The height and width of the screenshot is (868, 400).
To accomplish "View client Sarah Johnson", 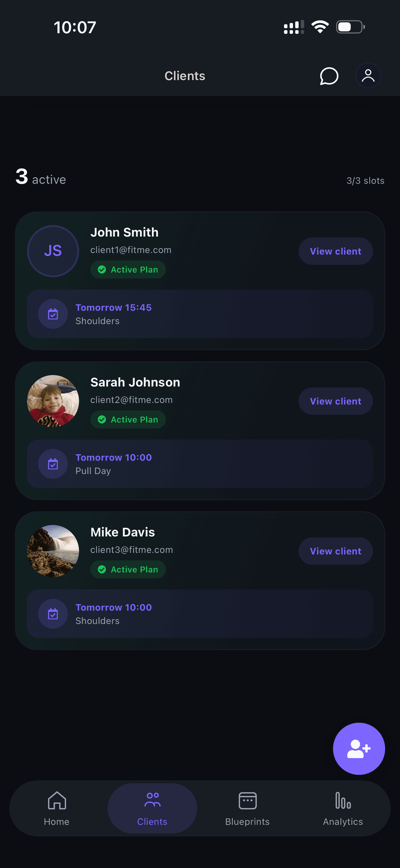I will [x=336, y=401].
